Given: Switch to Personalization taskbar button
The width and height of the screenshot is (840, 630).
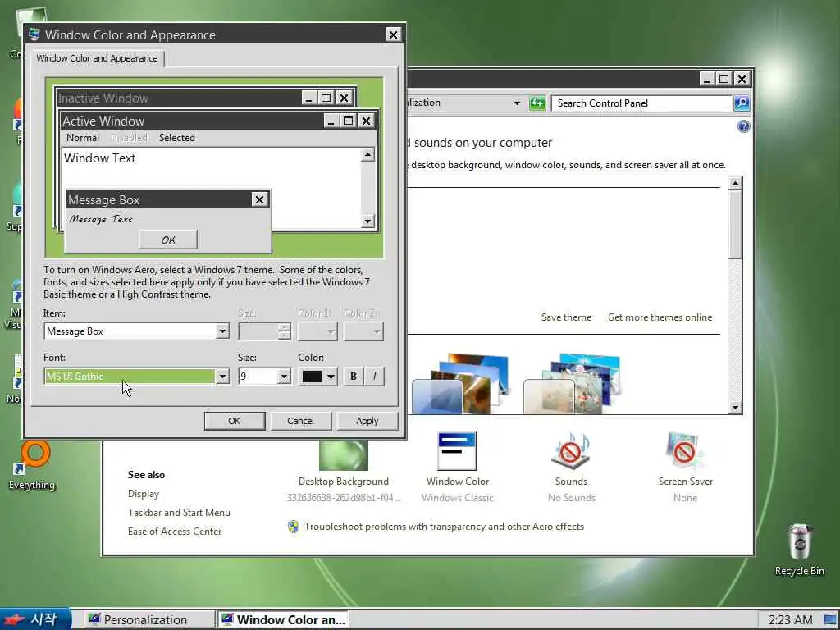Looking at the screenshot, I should click(149, 619).
